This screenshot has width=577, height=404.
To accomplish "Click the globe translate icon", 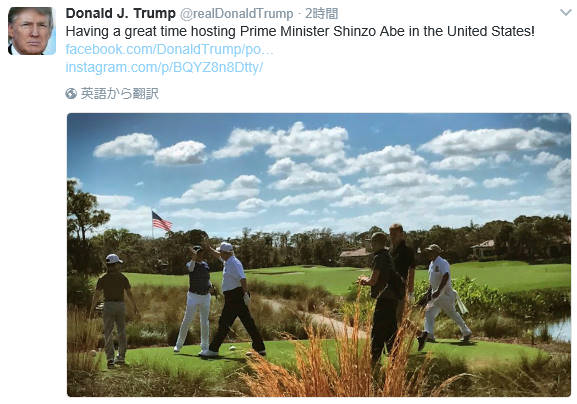I will [x=71, y=94].
